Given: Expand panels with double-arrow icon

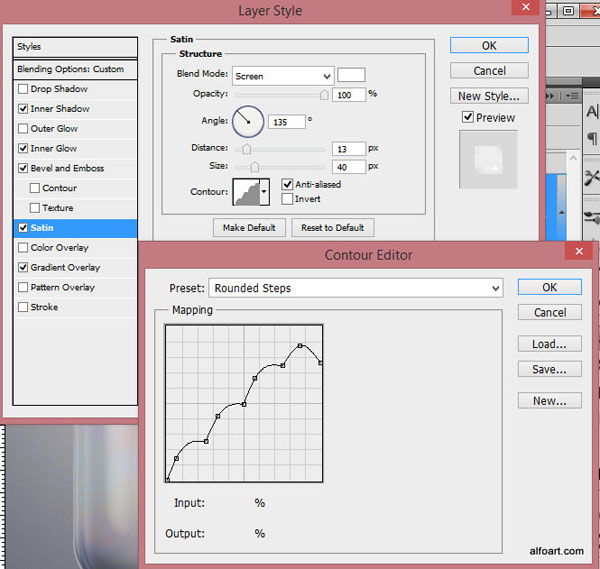Looking at the screenshot, I should 550,96.
